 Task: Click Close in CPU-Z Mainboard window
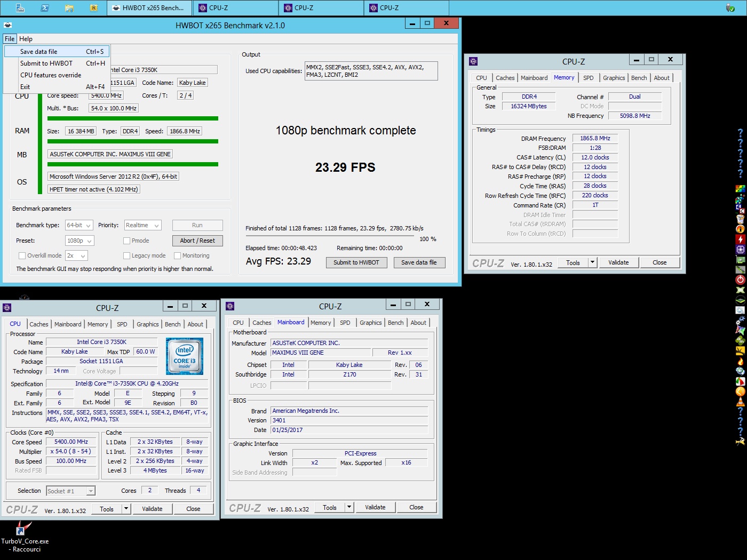[x=416, y=507]
